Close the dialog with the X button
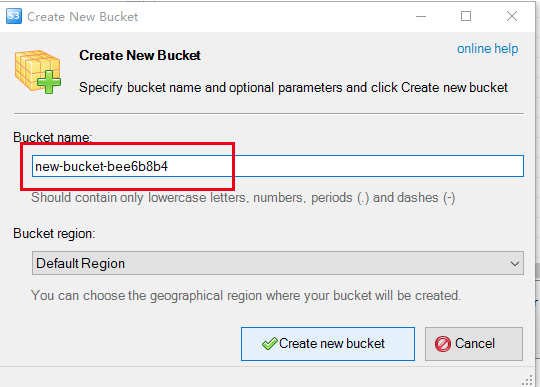 pyautogui.click(x=512, y=16)
